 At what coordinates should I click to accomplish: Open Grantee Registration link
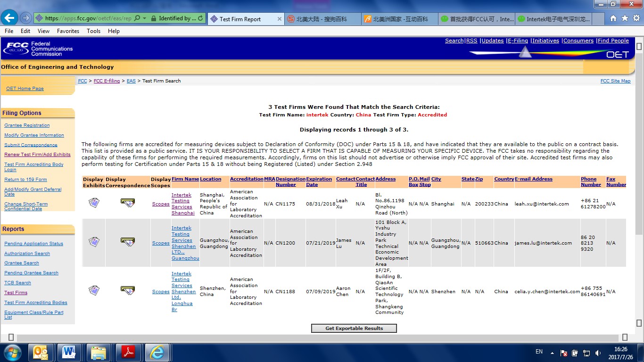27,125
